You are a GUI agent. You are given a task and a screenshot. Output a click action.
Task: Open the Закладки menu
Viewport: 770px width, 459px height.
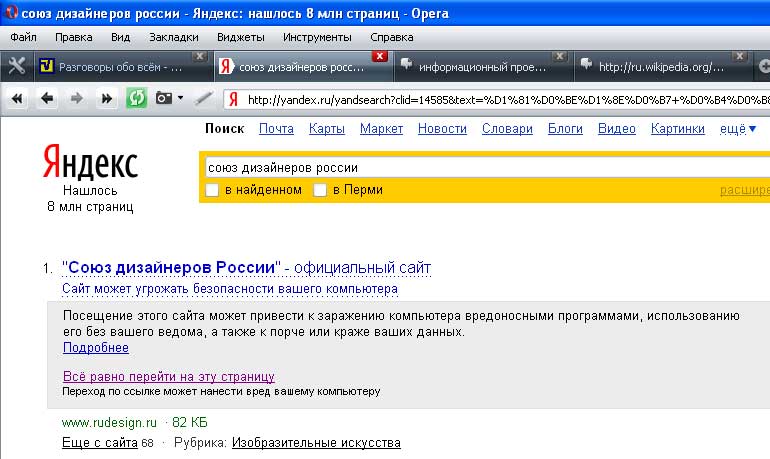pyautogui.click(x=174, y=37)
